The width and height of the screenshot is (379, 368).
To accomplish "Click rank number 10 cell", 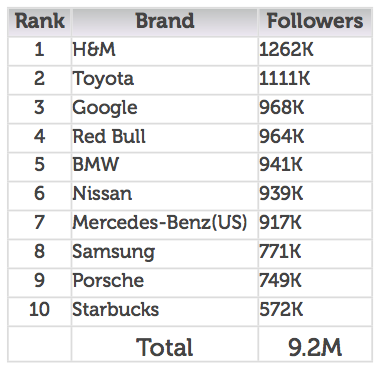I will 39,311.
